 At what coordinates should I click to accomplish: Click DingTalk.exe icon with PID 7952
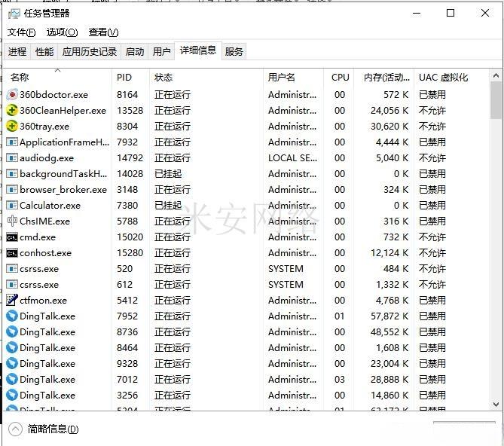tap(12, 316)
